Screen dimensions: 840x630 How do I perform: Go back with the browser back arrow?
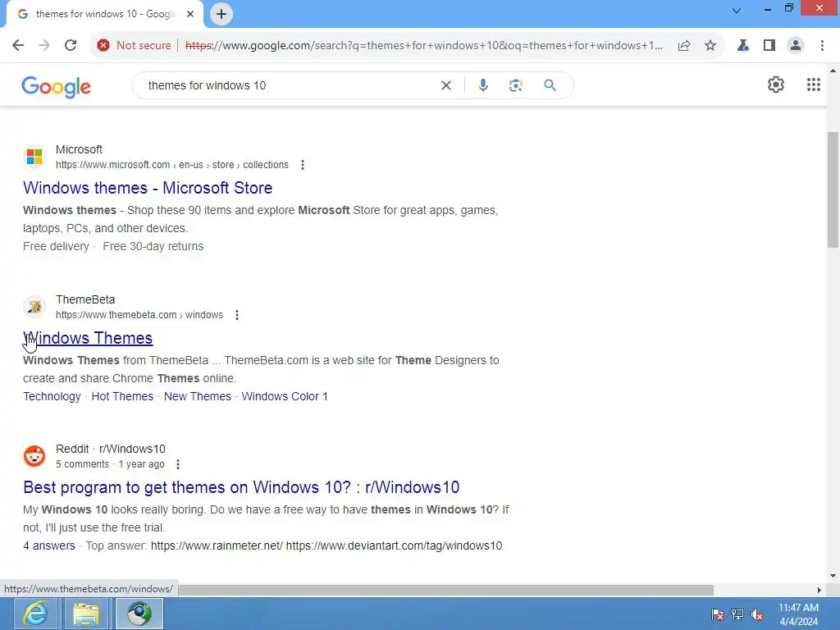(18, 46)
